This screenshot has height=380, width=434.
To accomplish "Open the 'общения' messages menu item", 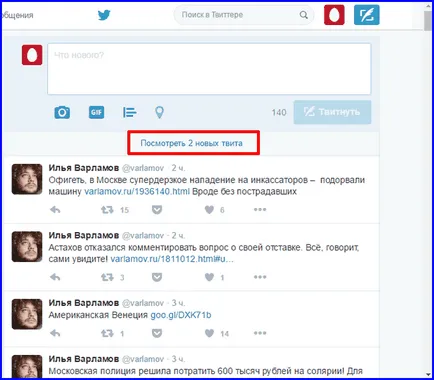I will pyautogui.click(x=18, y=15).
